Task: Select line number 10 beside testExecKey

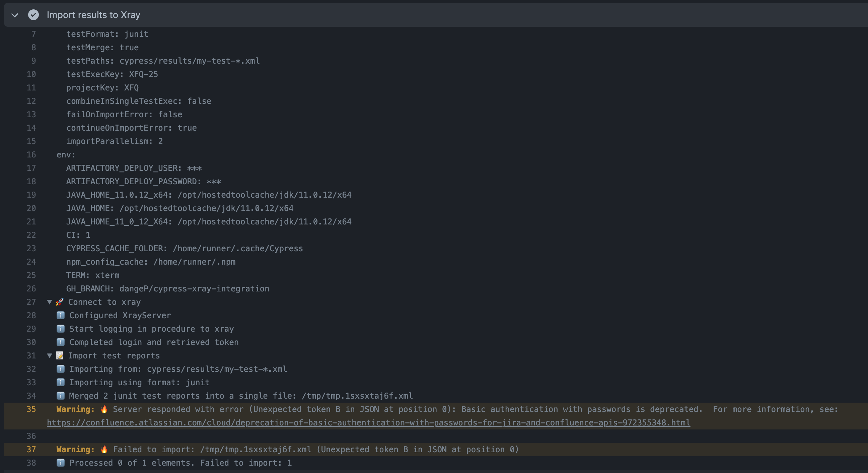Action: tap(31, 74)
